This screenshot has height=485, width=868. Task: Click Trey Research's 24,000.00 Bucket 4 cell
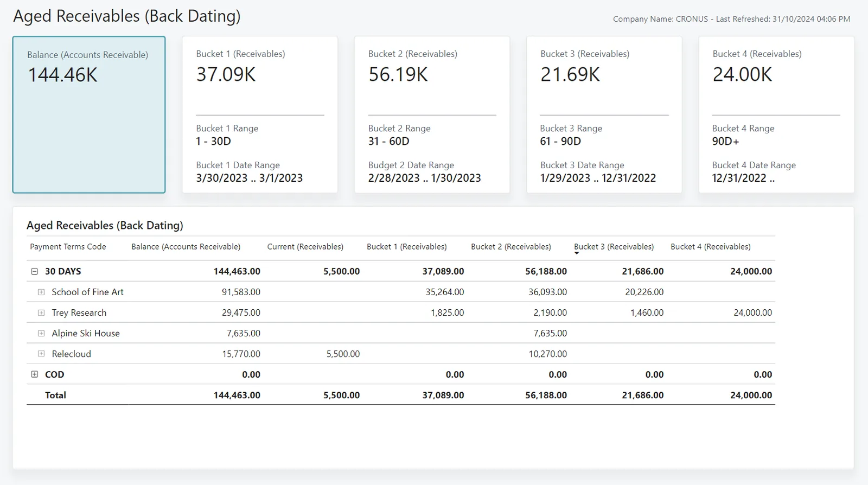point(753,312)
